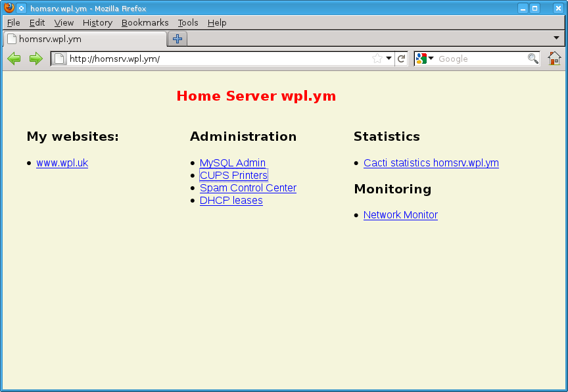This screenshot has height=392, width=568.
Task: Open the Google search engine selector
Action: coord(425,59)
